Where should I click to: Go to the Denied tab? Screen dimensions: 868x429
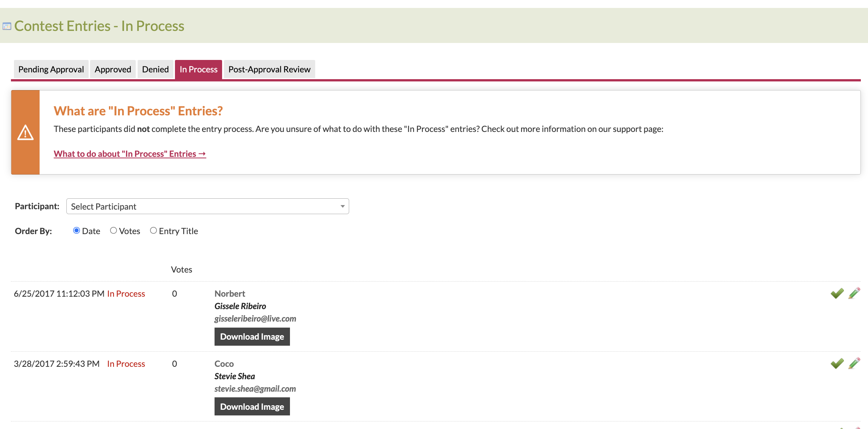click(155, 69)
